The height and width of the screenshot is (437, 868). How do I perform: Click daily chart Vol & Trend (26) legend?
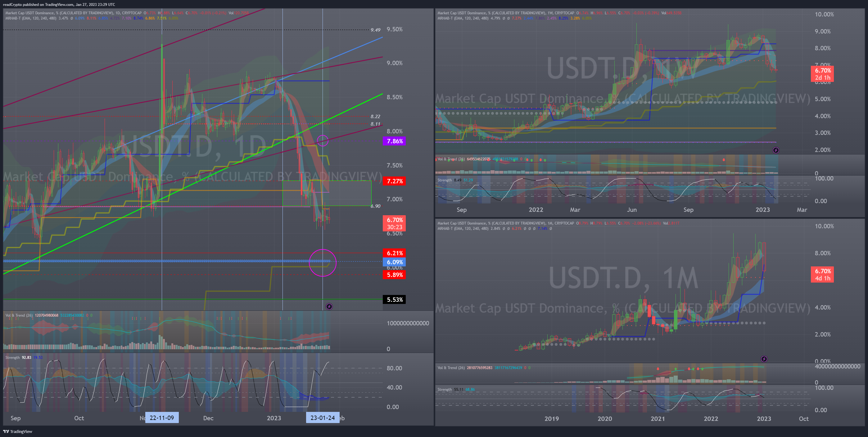[19, 315]
